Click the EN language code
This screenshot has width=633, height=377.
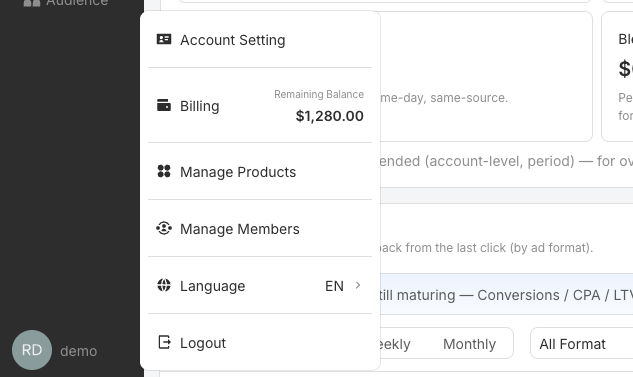click(x=334, y=286)
